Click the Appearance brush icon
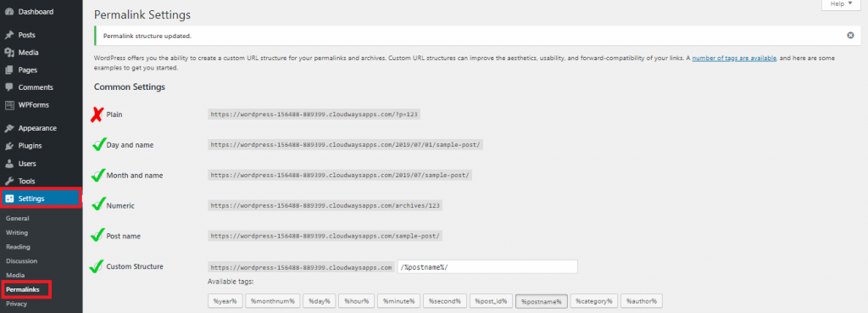Screen dimensions: 868x313 pos(8,128)
